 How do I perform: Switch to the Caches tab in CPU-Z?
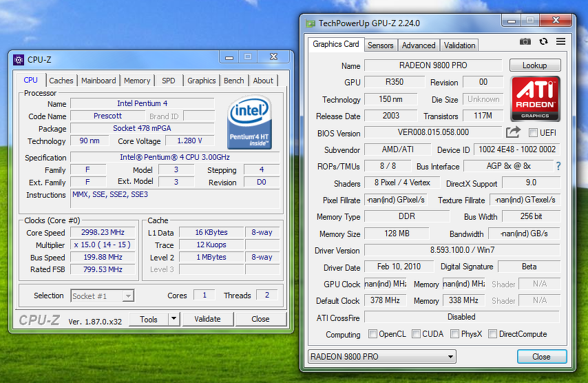(61, 81)
